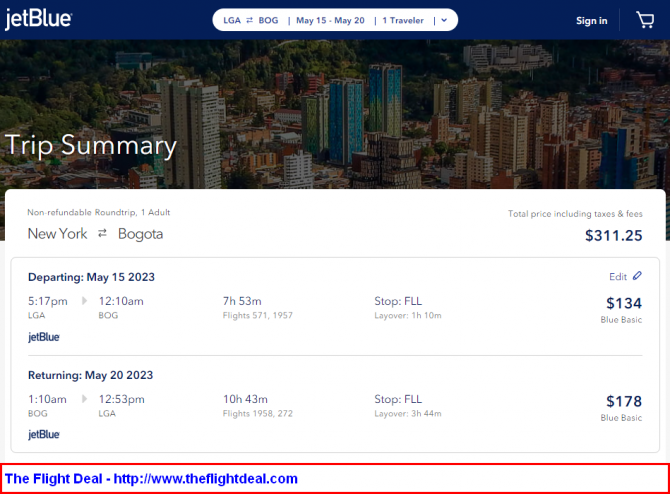Screen dimensions: 670x494
Task: Click the 7h 53m duration
Action: pyautogui.click(x=242, y=301)
